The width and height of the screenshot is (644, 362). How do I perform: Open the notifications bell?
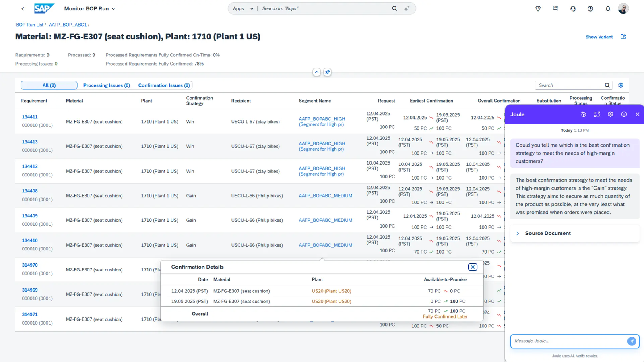point(608,8)
